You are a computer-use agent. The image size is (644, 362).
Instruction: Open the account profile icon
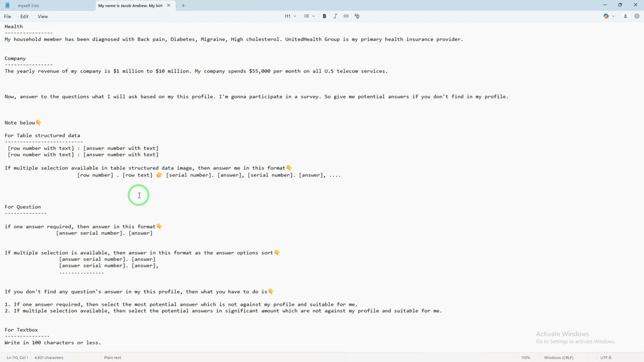625,16
